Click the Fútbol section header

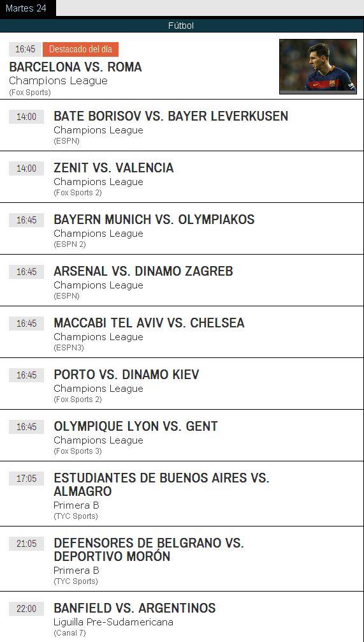pyautogui.click(x=181, y=26)
